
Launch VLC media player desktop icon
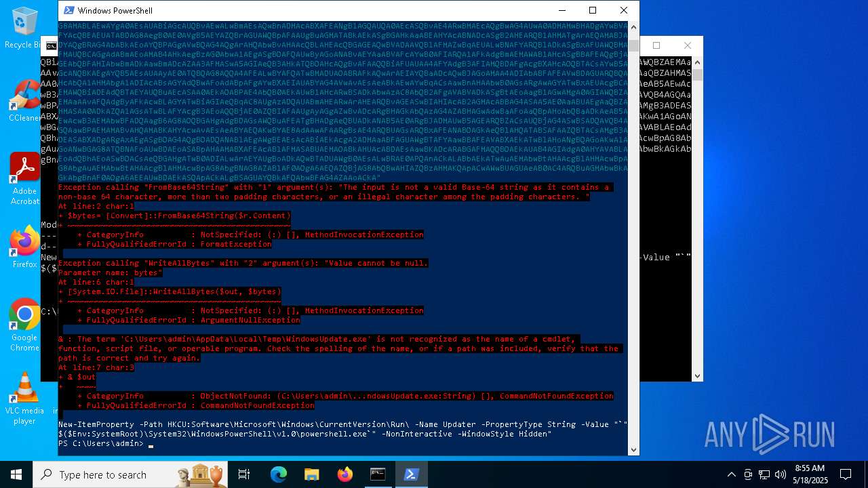click(24, 398)
